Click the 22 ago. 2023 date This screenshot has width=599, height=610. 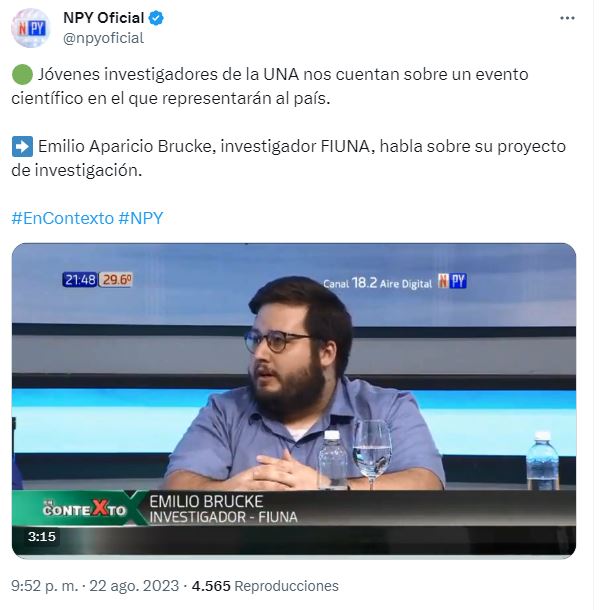pos(134,586)
